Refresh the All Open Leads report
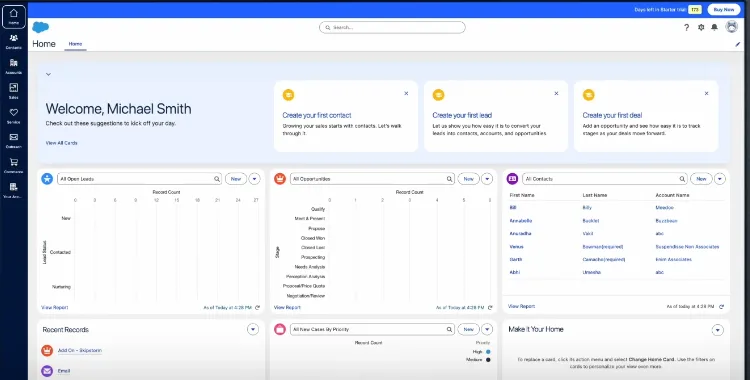Screen dimensions: 750x380 click(257, 308)
